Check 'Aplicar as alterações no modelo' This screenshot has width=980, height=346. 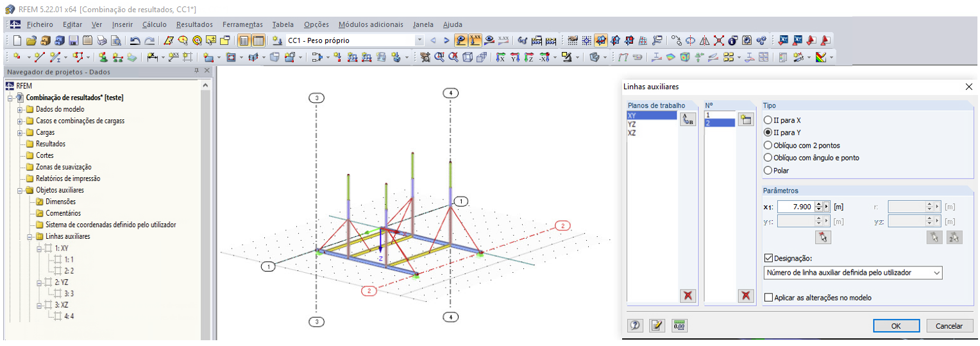pyautogui.click(x=769, y=297)
